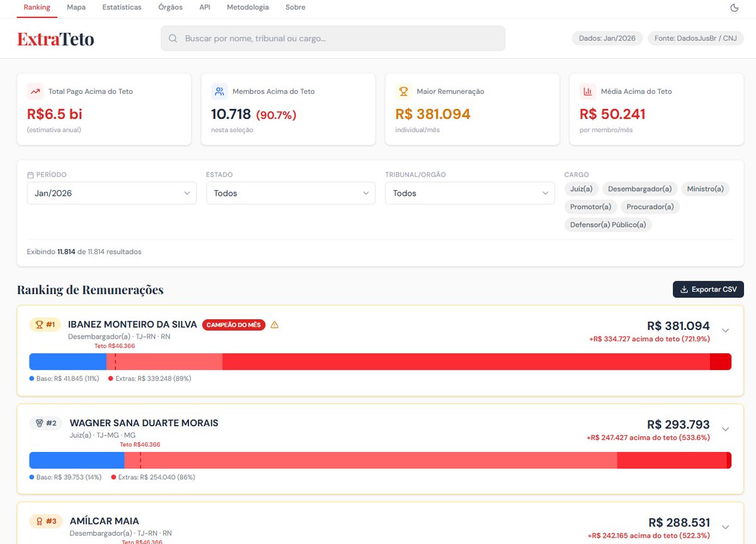
Task: Expand Wagner Sana Duarte Morais entry
Action: pyautogui.click(x=725, y=429)
